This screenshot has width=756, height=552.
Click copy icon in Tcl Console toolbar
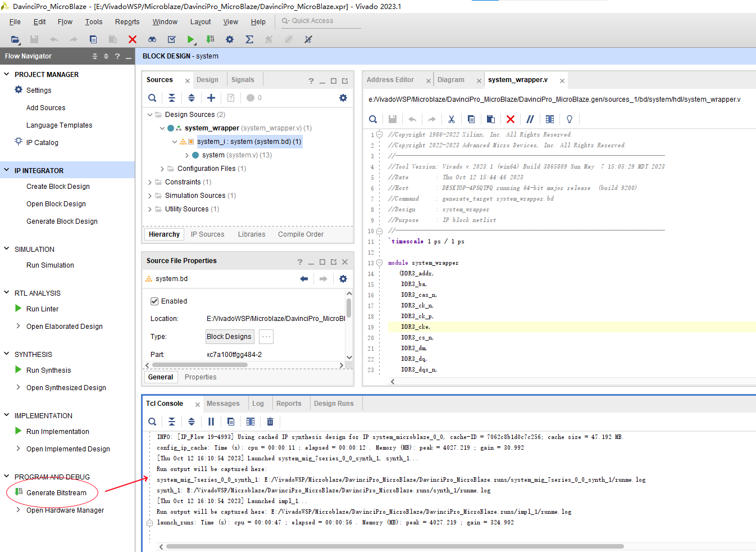click(231, 422)
